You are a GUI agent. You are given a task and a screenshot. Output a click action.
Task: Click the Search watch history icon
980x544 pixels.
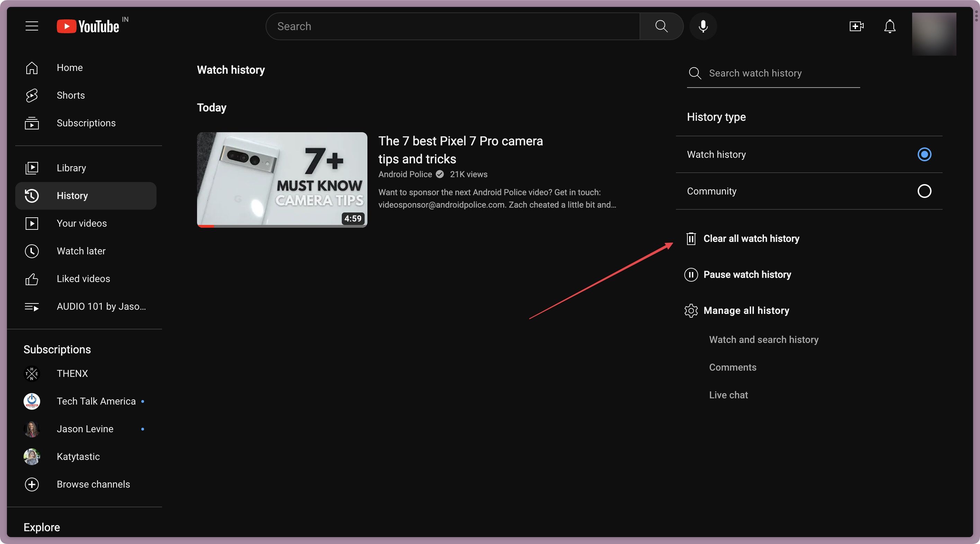point(694,72)
